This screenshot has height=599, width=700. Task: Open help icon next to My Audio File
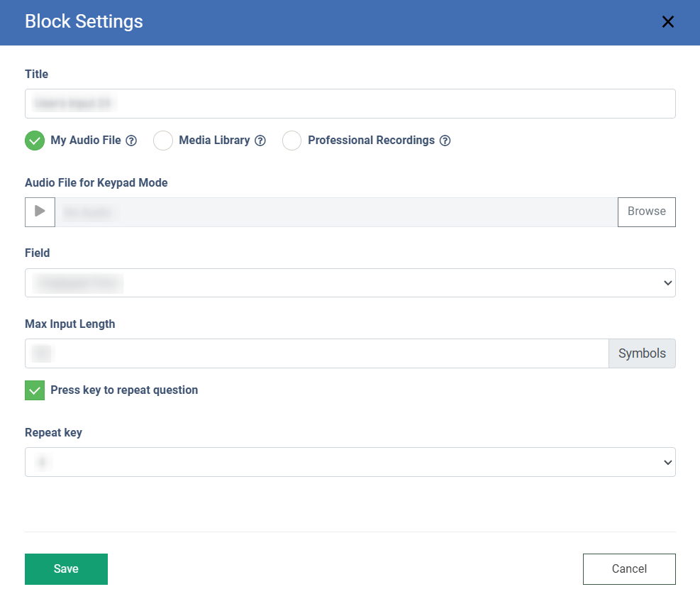click(131, 141)
